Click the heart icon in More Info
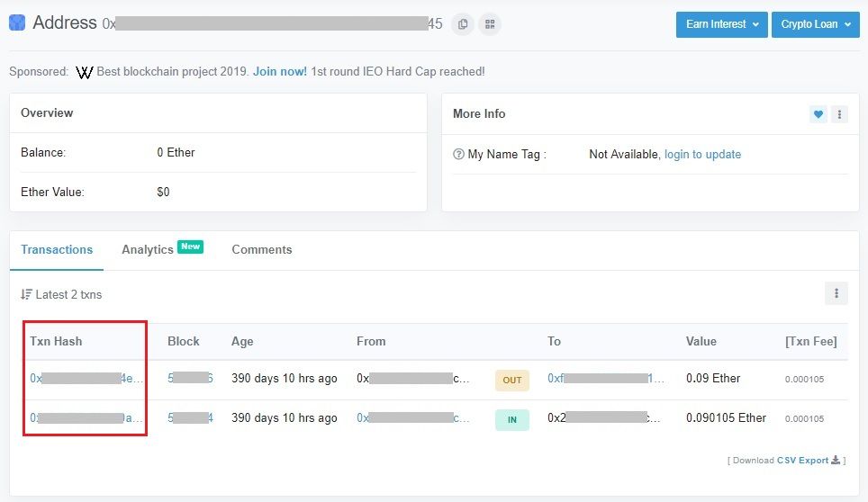 [x=818, y=114]
